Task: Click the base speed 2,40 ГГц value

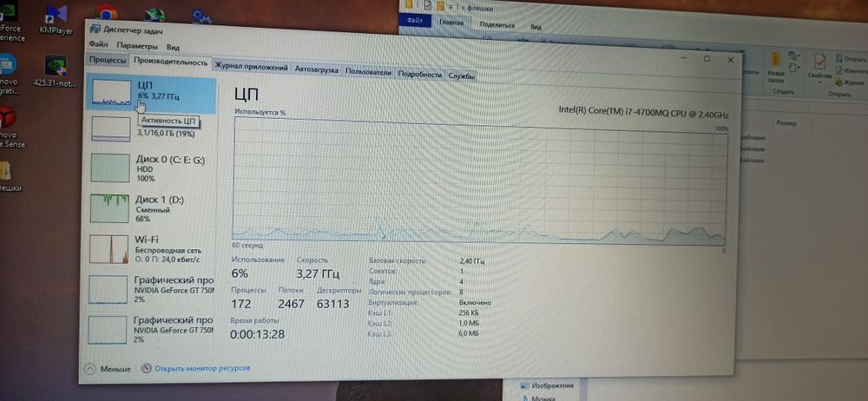Action: 471,261
